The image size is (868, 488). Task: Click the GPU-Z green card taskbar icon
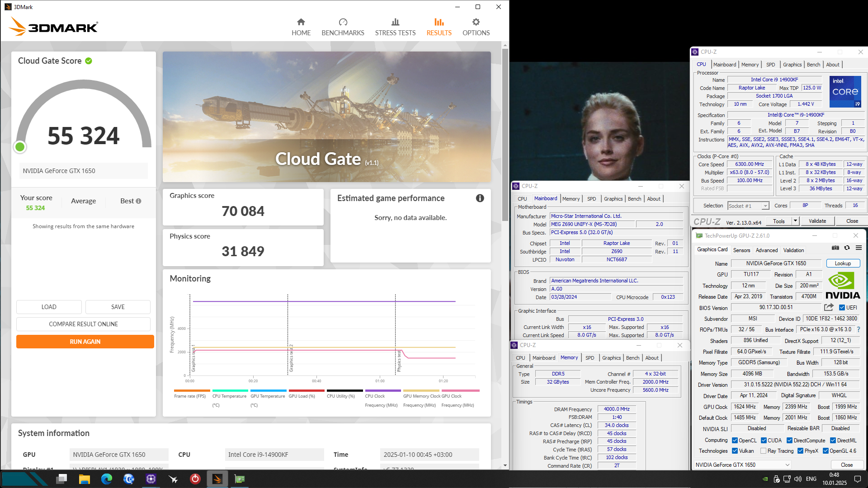239,479
